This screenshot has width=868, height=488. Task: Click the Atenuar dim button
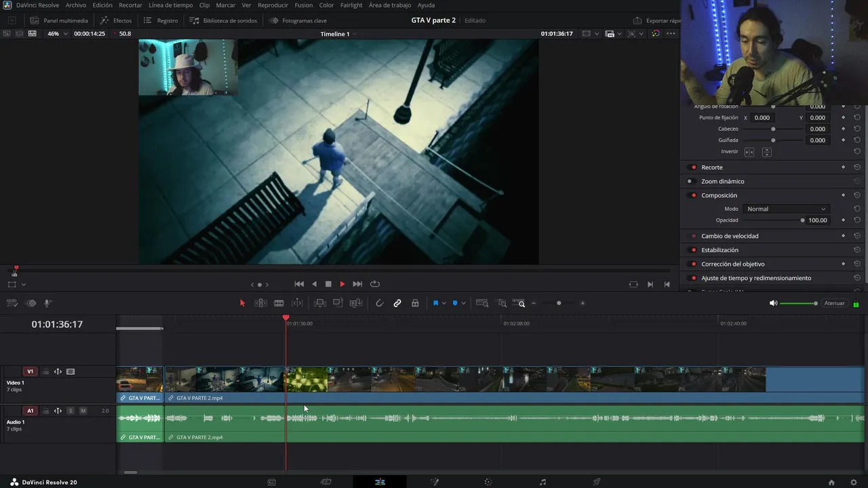coord(834,303)
